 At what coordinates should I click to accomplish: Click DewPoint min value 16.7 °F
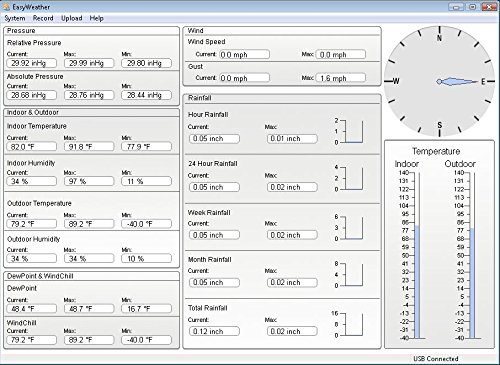147,309
